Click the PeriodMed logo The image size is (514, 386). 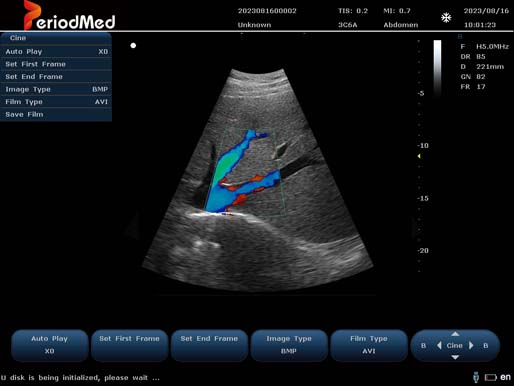[69, 15]
